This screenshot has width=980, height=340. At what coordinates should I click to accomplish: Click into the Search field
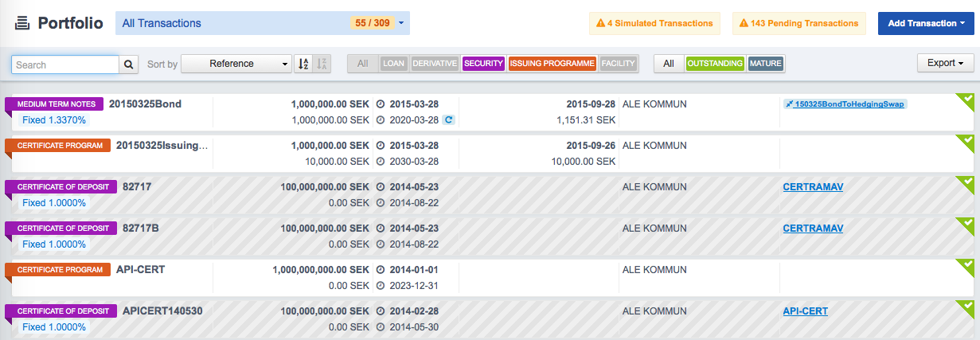[x=65, y=64]
